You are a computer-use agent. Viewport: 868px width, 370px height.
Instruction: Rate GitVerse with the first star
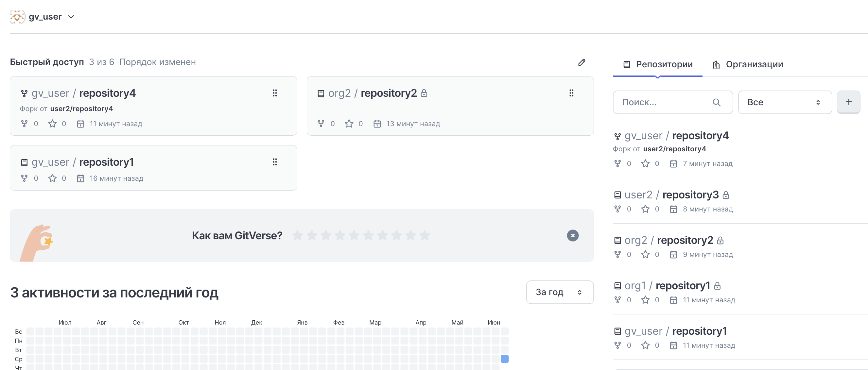297,235
